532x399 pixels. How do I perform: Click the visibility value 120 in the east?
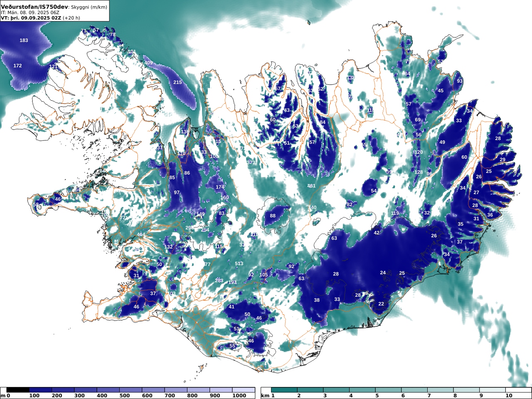tap(419, 152)
